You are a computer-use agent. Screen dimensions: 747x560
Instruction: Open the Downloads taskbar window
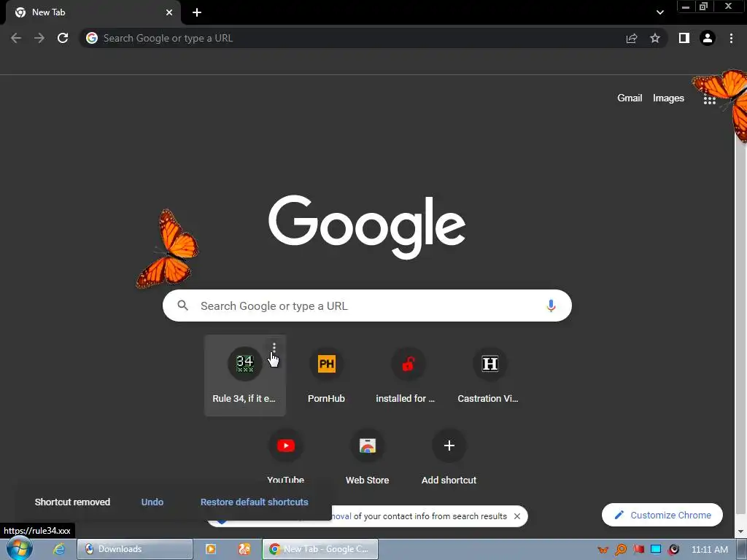pos(135,549)
